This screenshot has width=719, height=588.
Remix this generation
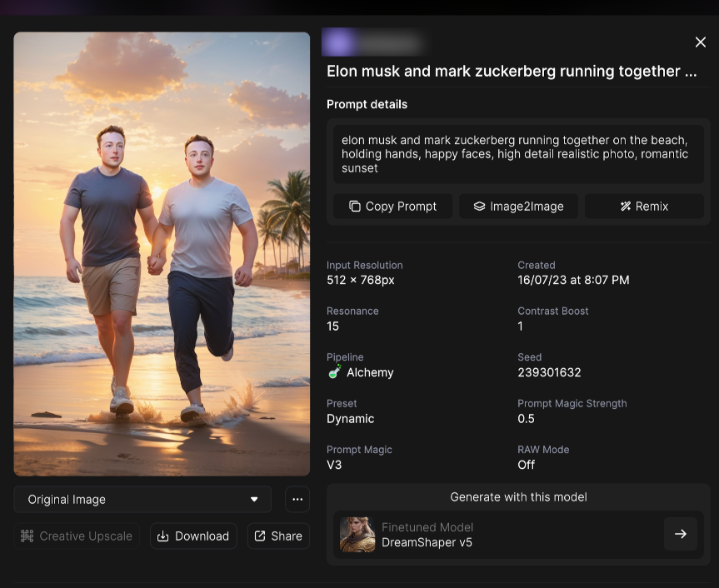644,207
